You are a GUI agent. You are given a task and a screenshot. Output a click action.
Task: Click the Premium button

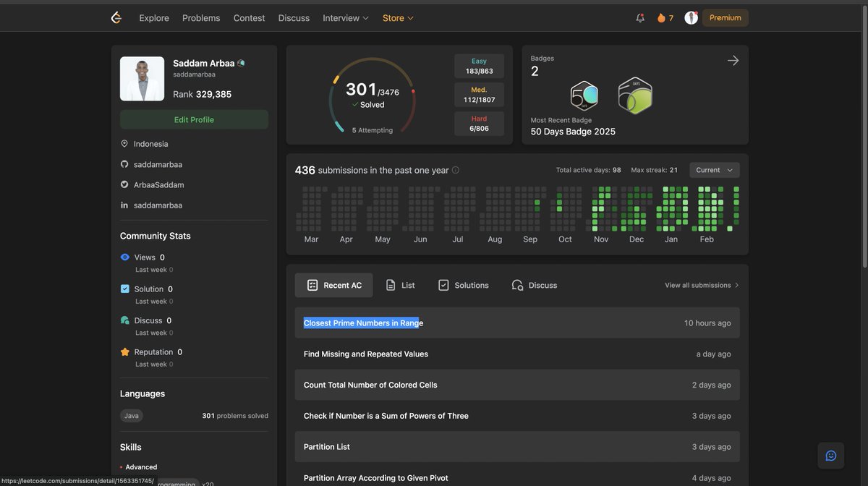(726, 18)
